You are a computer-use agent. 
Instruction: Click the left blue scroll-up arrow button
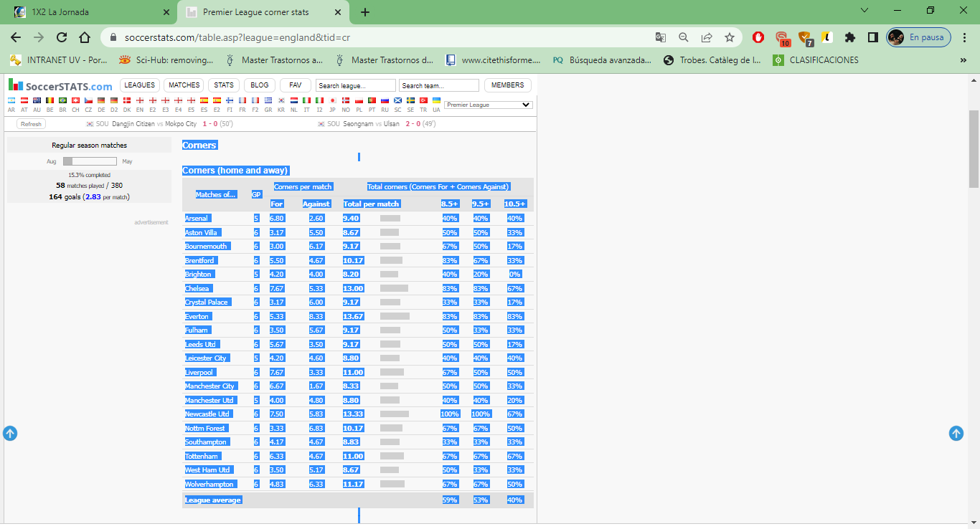point(10,433)
